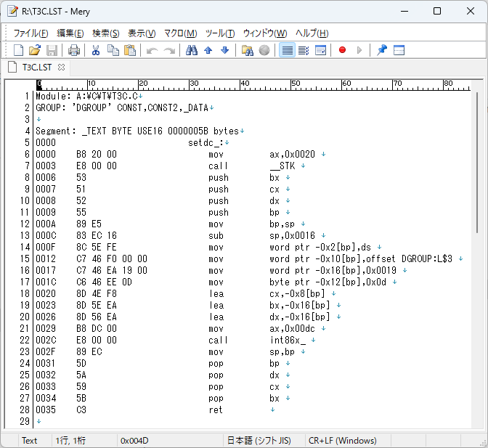488x448 pixels.
Task: Open the ファイル(F) menu
Action: click(x=30, y=33)
